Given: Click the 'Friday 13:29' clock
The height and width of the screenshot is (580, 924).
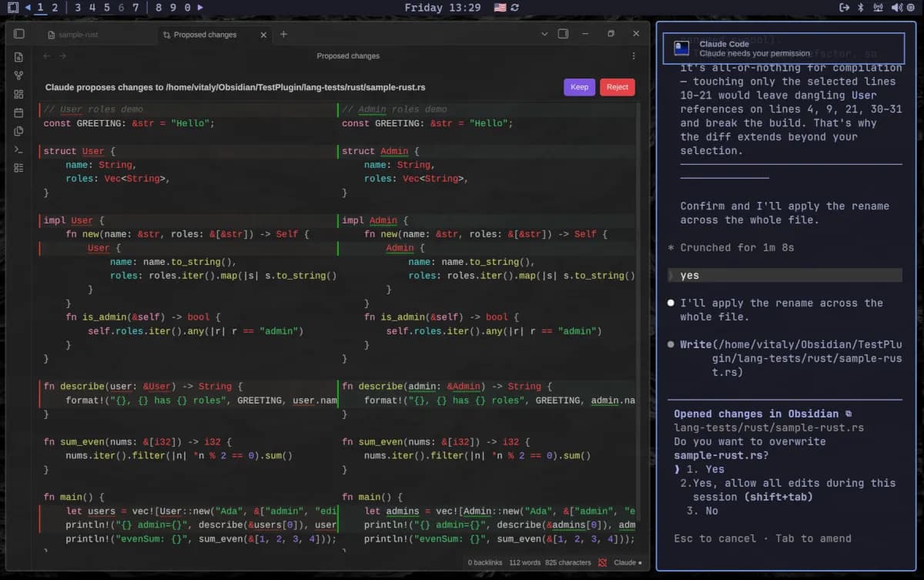Looking at the screenshot, I should pos(443,8).
